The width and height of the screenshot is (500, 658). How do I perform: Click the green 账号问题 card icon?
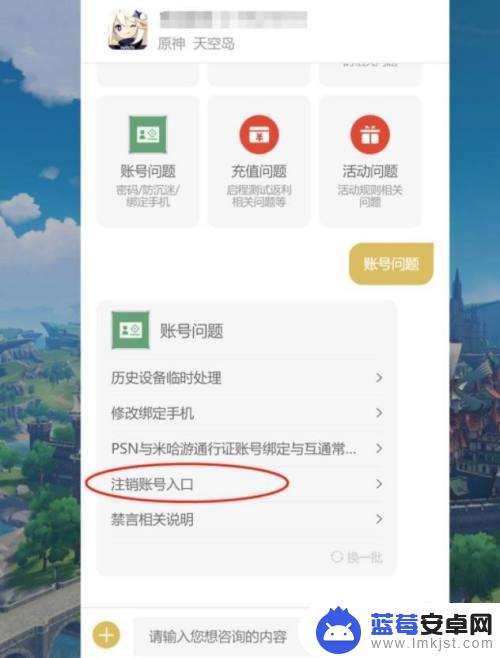[147, 134]
